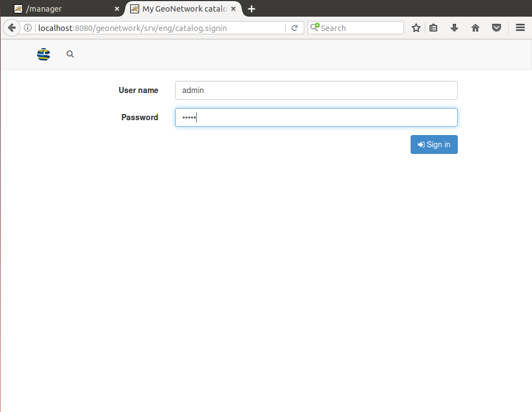The image size is (532, 412).
Task: Open the downloads arrow panel
Action: tap(454, 28)
